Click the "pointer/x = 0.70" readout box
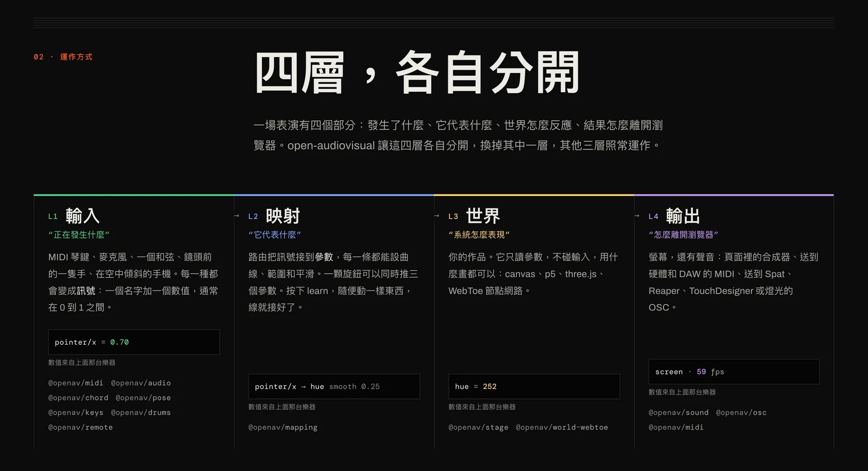Viewport: 868px width, 471px height. (134, 342)
